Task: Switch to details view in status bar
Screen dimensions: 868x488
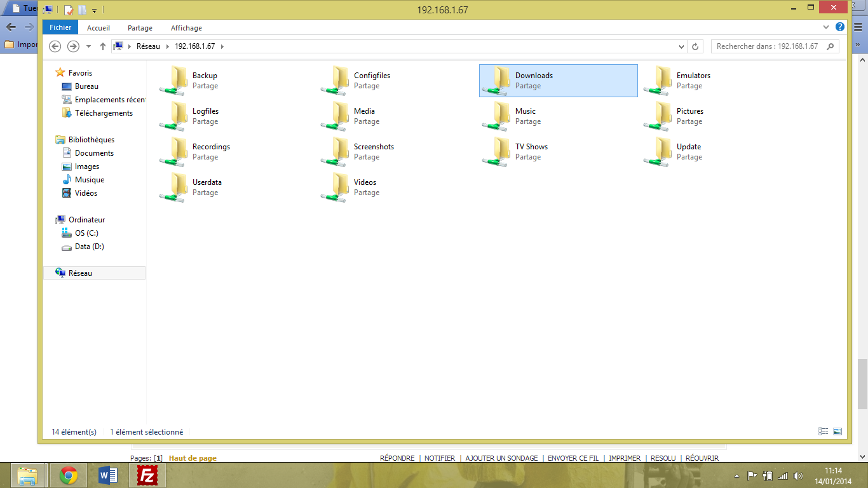Action: [x=824, y=431]
